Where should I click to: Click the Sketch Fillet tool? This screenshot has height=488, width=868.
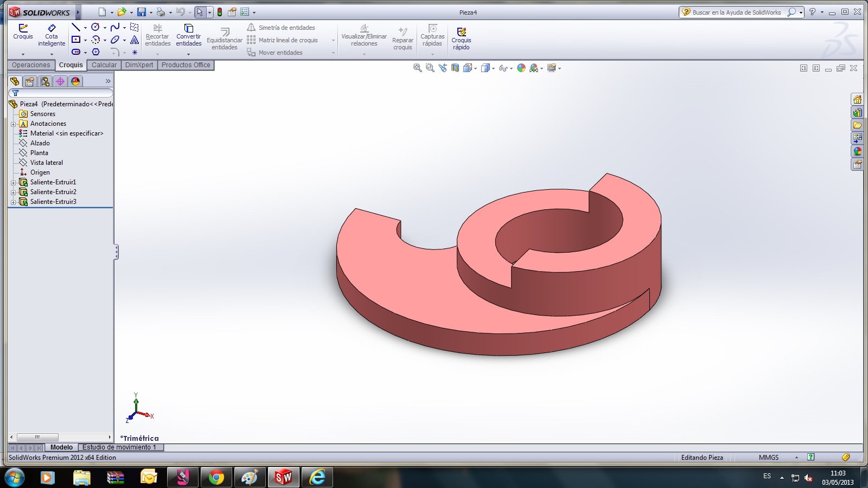(115, 52)
